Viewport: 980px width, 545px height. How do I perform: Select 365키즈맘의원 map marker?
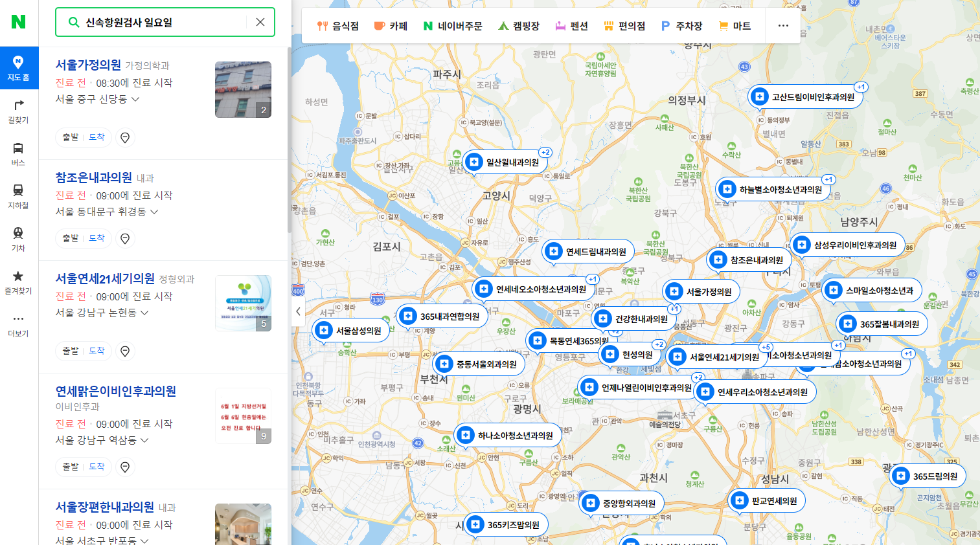pyautogui.click(x=506, y=525)
